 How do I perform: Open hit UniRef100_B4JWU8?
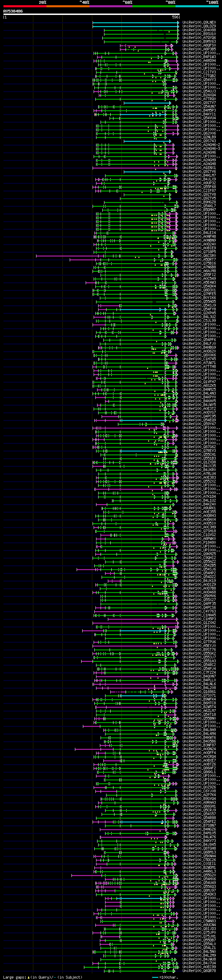199,959
